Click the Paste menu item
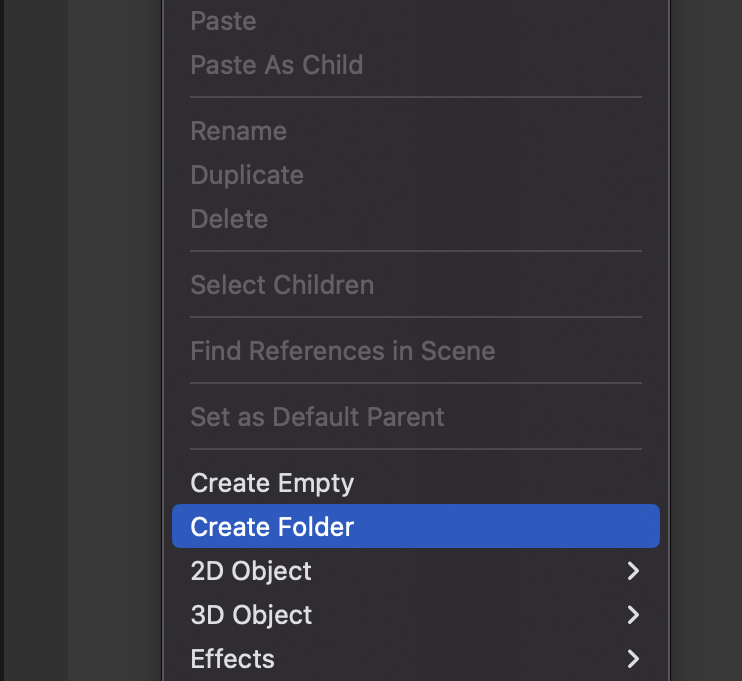Viewport: 742px width, 681px height. [x=223, y=21]
